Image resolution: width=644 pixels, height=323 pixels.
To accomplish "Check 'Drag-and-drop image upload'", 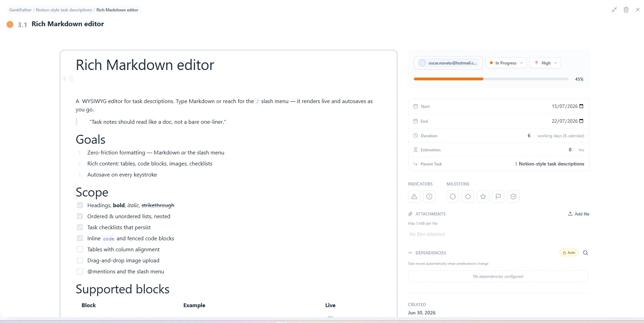I will click(x=80, y=260).
